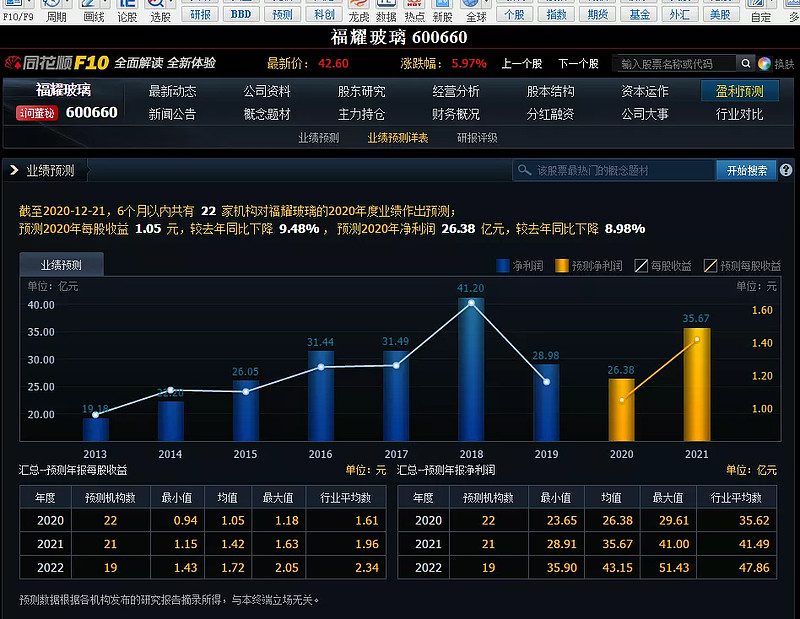Open the 概念题材 menu item
This screenshot has height=619, width=800.
pyautogui.click(x=267, y=114)
